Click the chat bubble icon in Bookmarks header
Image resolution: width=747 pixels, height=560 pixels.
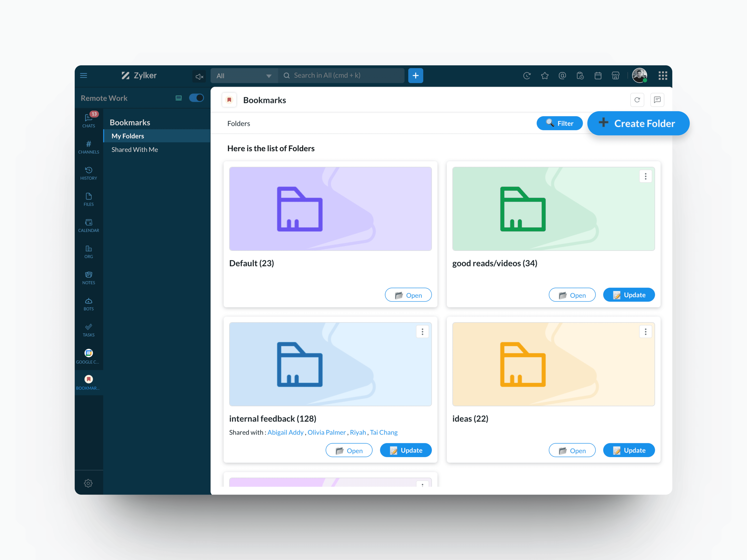(657, 100)
